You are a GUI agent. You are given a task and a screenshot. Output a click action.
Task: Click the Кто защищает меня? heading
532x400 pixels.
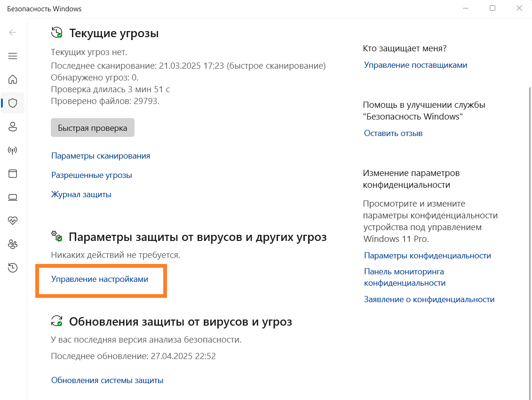[x=405, y=48]
